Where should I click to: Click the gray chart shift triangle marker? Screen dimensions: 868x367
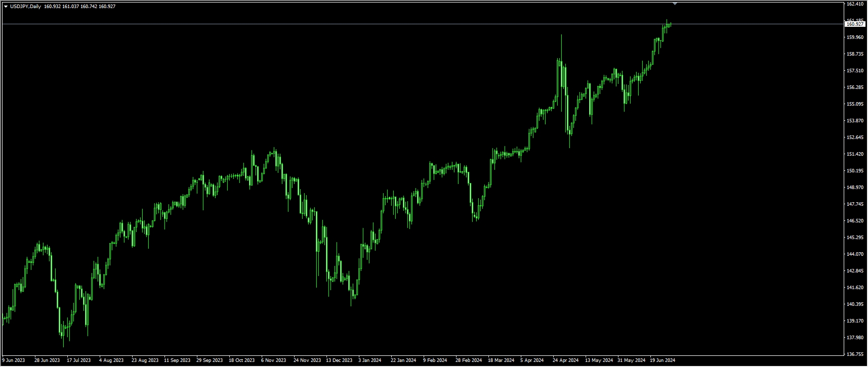(675, 4)
